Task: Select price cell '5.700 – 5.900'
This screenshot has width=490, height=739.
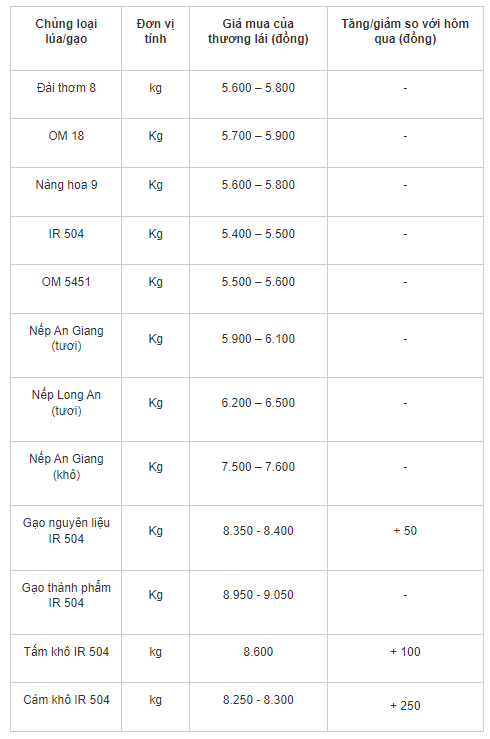Action: click(258, 136)
